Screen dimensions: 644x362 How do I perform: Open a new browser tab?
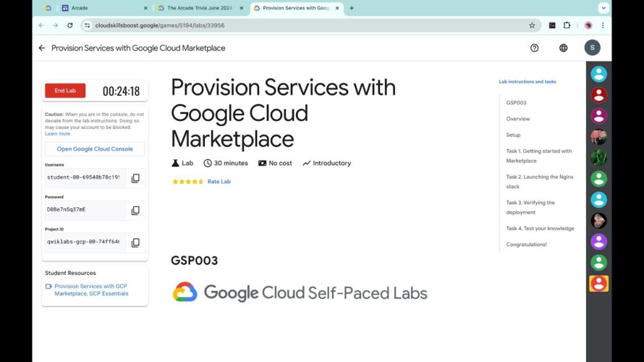pyautogui.click(x=352, y=8)
